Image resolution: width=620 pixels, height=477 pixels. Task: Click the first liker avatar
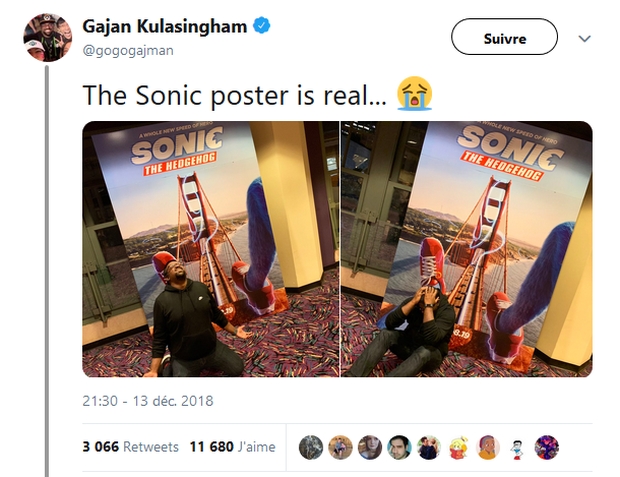click(x=312, y=447)
